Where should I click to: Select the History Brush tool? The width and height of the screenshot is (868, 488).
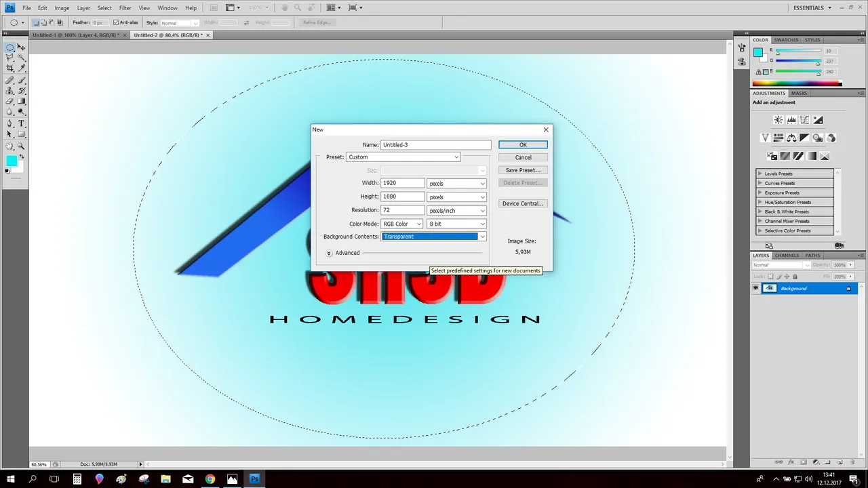click(x=21, y=91)
